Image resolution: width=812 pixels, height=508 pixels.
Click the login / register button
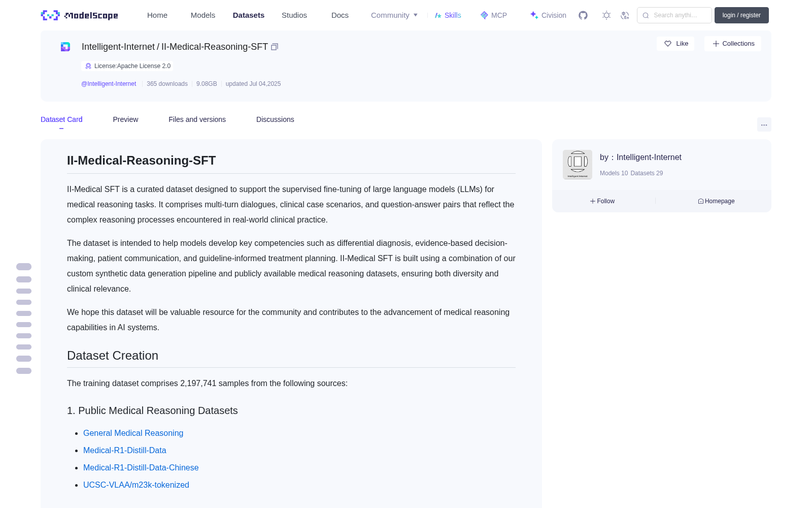741,15
